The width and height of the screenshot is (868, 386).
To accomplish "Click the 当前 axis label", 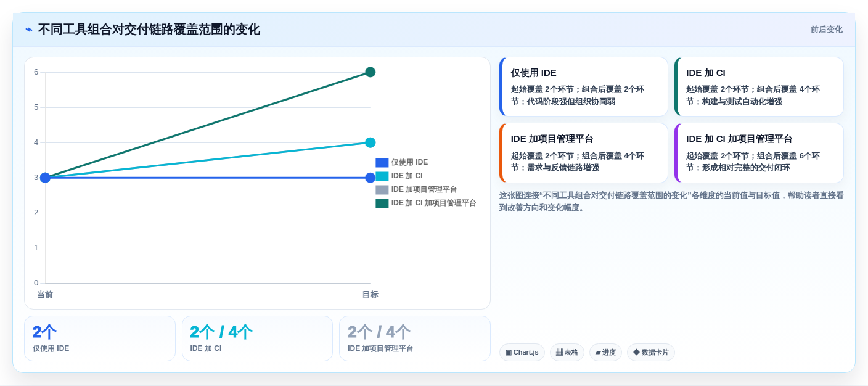I will tap(45, 295).
